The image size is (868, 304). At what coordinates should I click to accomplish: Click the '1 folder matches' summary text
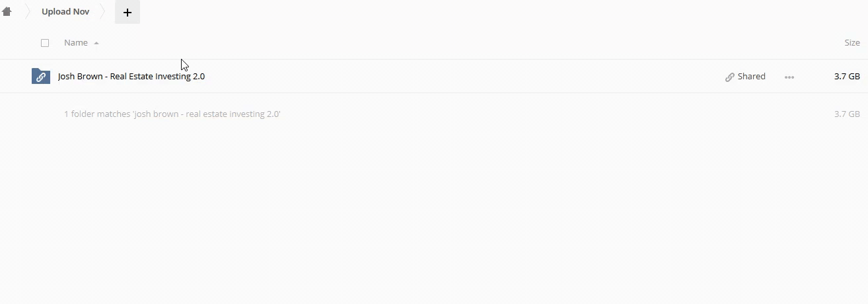point(172,114)
